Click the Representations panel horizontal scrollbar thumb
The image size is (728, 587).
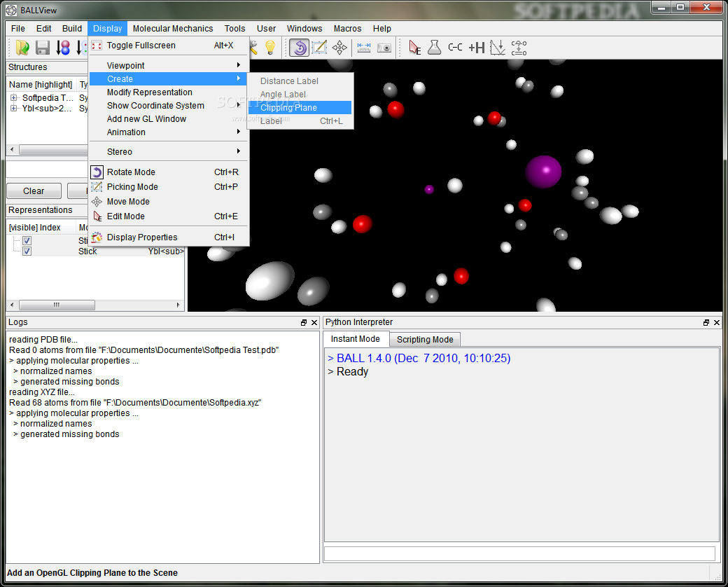click(x=57, y=305)
